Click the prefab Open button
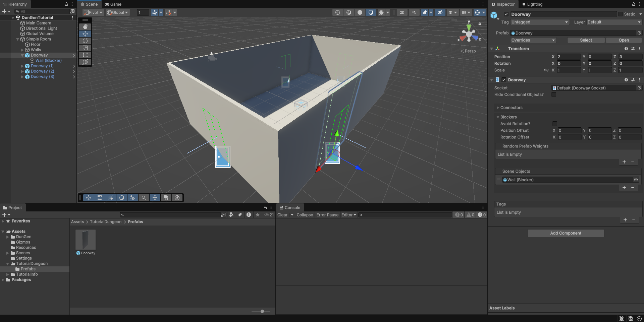644x322 pixels. [x=624, y=40]
